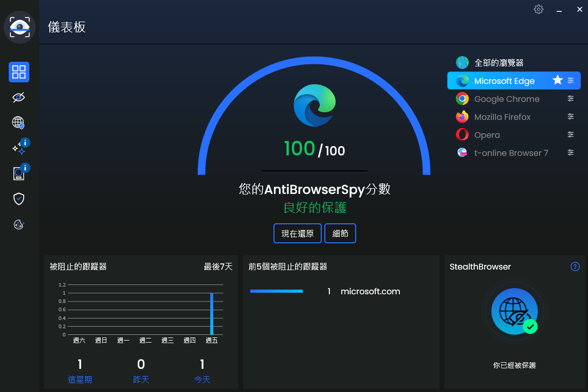
Task: Click the large Edge logo in gauge
Action: [315, 105]
